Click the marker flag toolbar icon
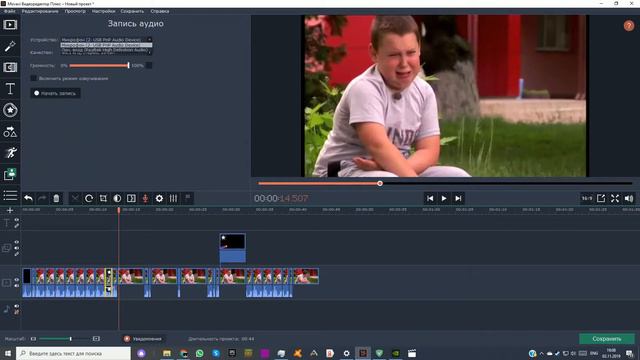 point(188,198)
